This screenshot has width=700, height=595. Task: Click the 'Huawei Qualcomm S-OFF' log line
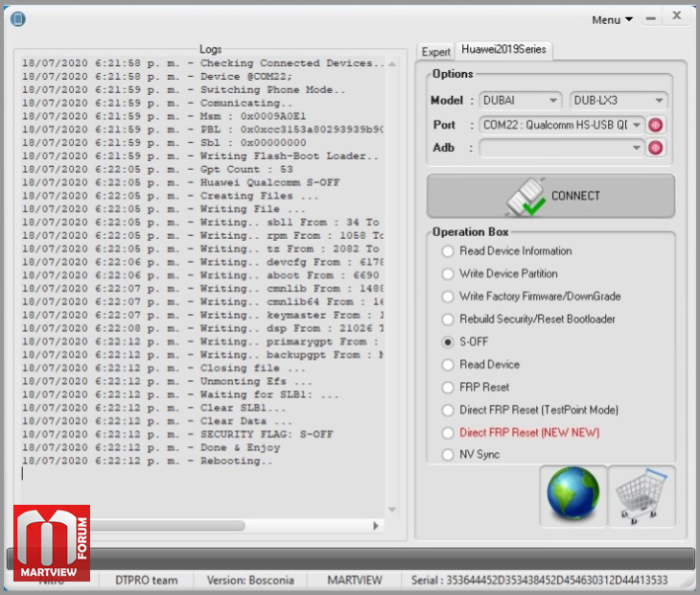tap(180, 182)
